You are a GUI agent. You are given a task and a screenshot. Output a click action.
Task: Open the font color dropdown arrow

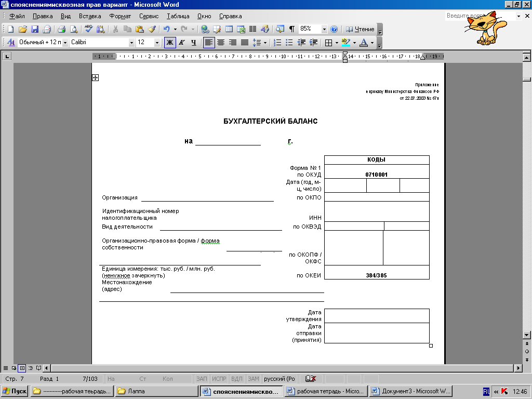(372, 43)
